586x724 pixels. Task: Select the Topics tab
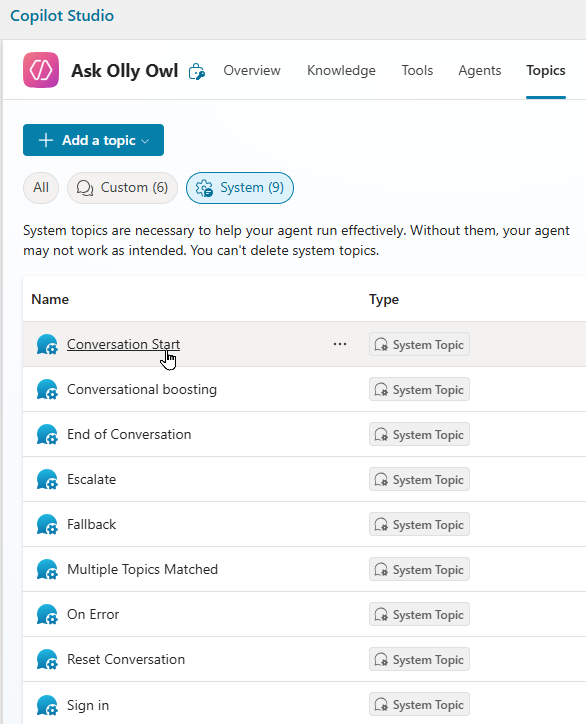[x=546, y=71]
